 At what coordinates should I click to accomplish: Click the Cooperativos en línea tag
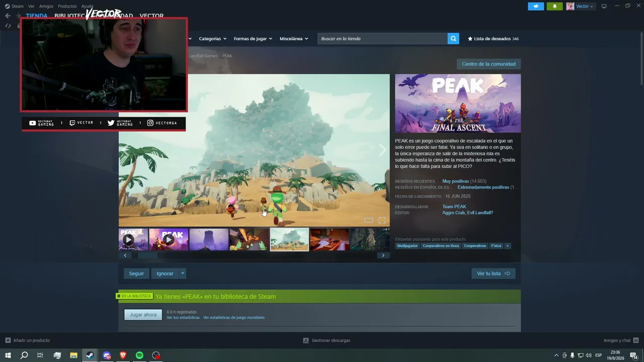coord(441,246)
